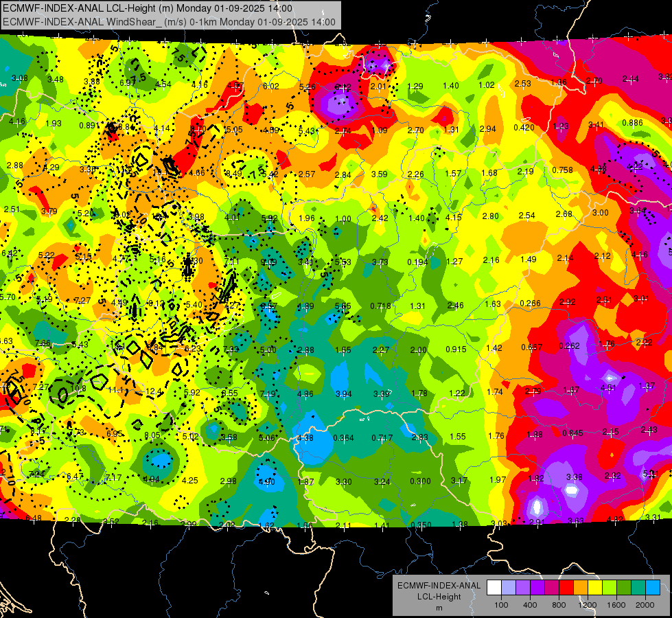Viewport: 672px width, 618px height.
Task: Click the wind shear value 0.262
Action: click(569, 345)
